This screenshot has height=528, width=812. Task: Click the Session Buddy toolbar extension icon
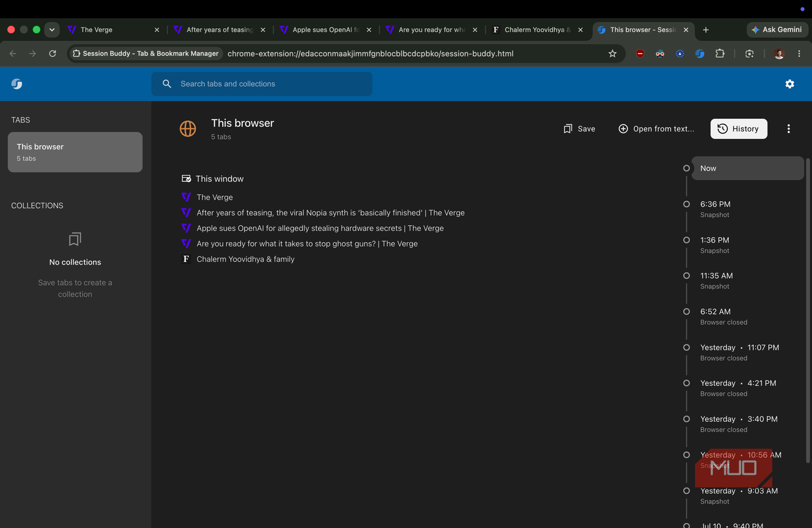[x=700, y=54]
